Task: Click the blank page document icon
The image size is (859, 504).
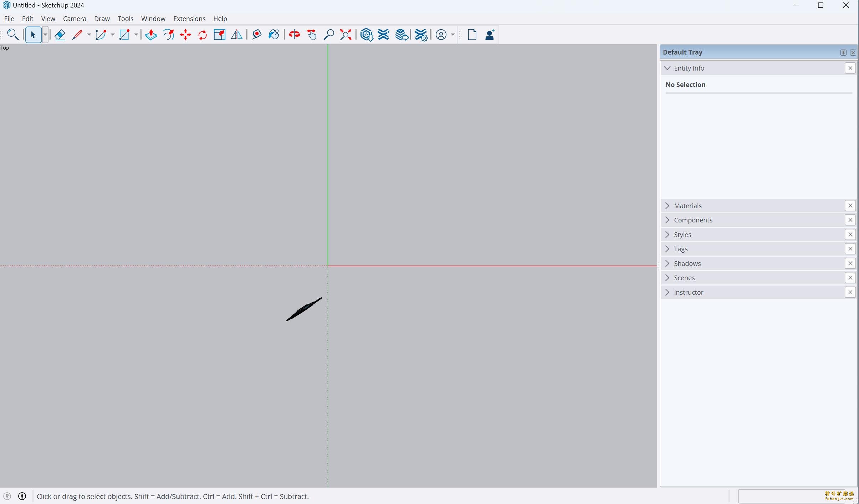Action: pyautogui.click(x=472, y=35)
